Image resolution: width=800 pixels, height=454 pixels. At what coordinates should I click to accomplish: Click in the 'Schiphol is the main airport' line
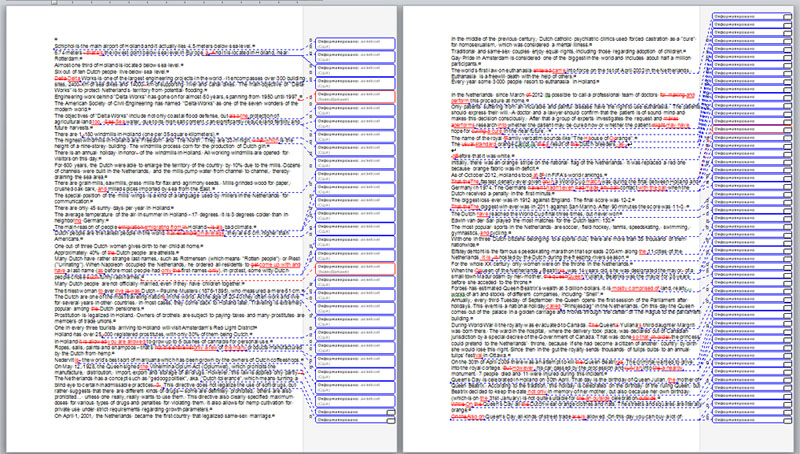(x=120, y=47)
